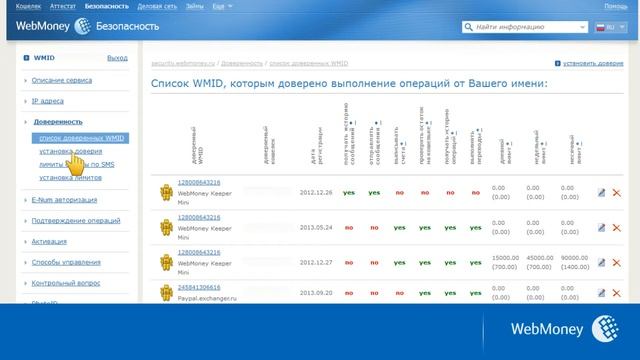The height and width of the screenshot is (360, 640).
Task: Edit the trust entry dated 2012.12.26
Action: pos(601,193)
